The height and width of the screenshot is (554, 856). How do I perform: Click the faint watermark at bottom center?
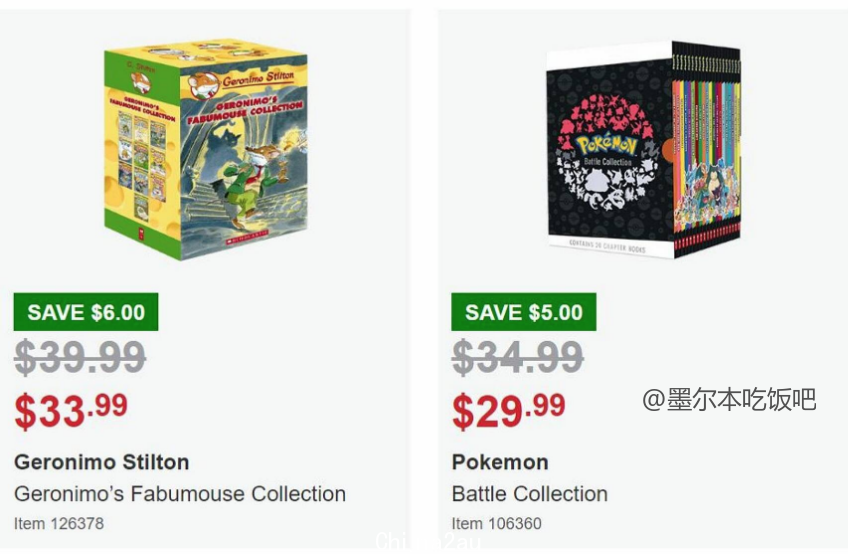(429, 541)
